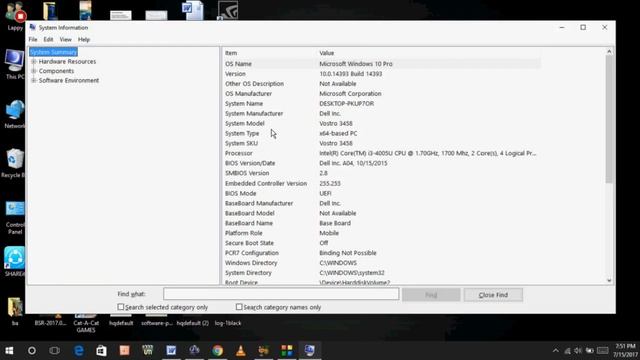Show hidden system tray icons
Screen dimensions: 640x360
[x=556, y=351]
